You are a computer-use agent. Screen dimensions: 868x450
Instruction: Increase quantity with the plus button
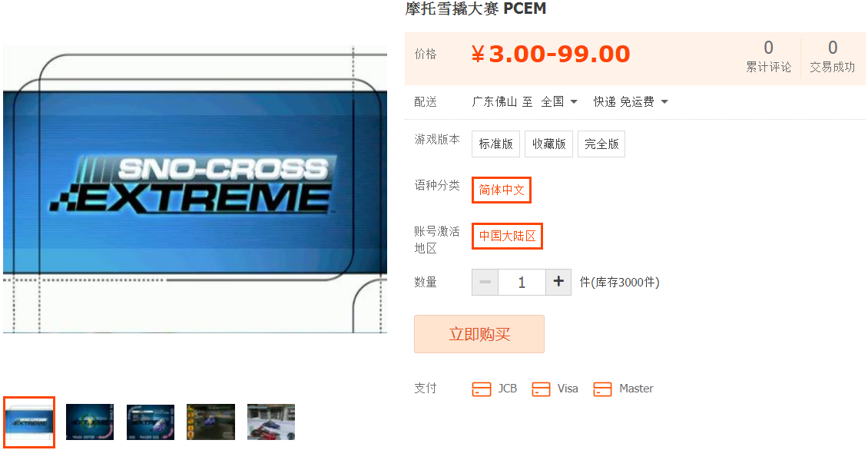(x=558, y=282)
